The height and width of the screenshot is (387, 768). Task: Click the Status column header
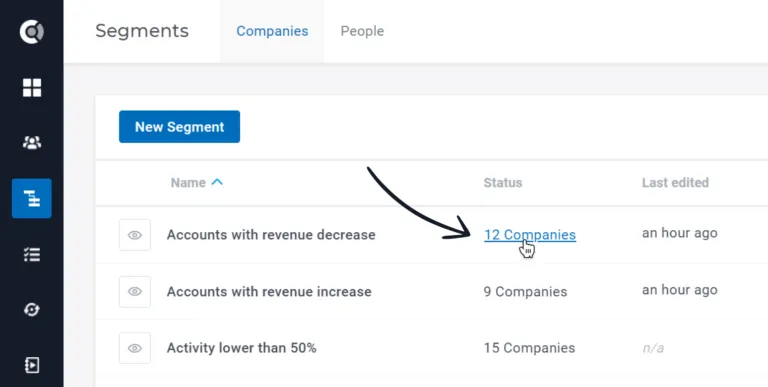[x=503, y=183]
